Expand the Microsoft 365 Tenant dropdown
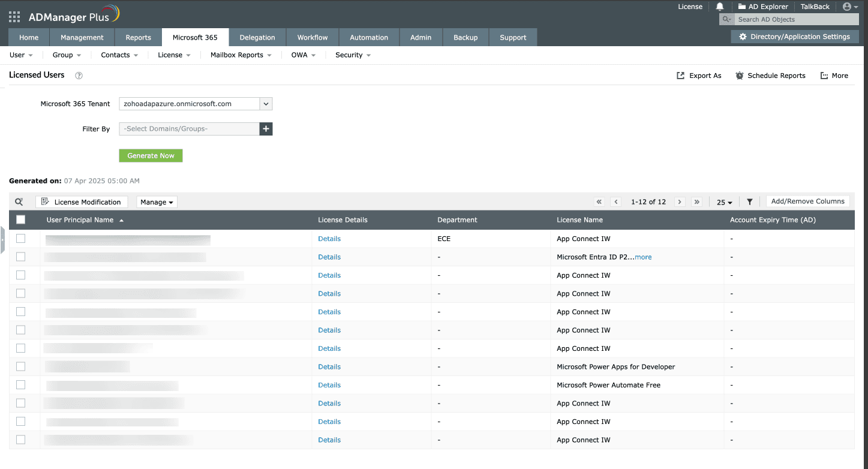Image resolution: width=868 pixels, height=469 pixels. (266, 104)
